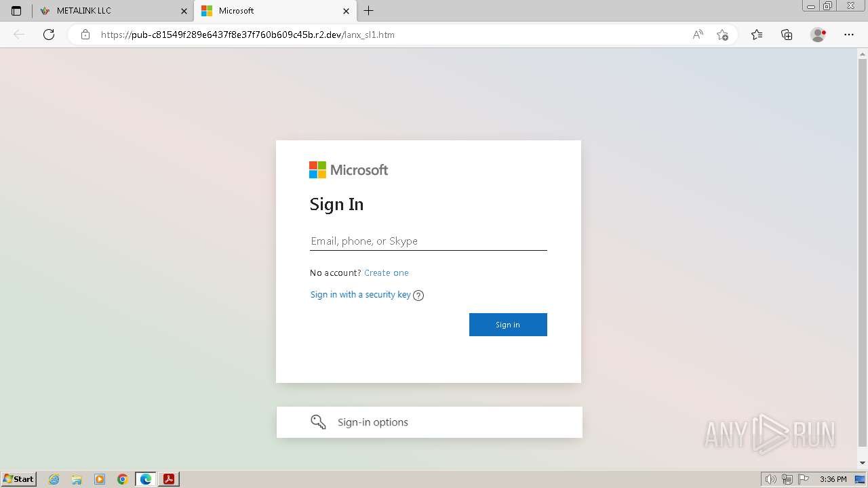Viewport: 868px width, 488px height.
Task: View site information lock icon
Action: (x=85, y=35)
